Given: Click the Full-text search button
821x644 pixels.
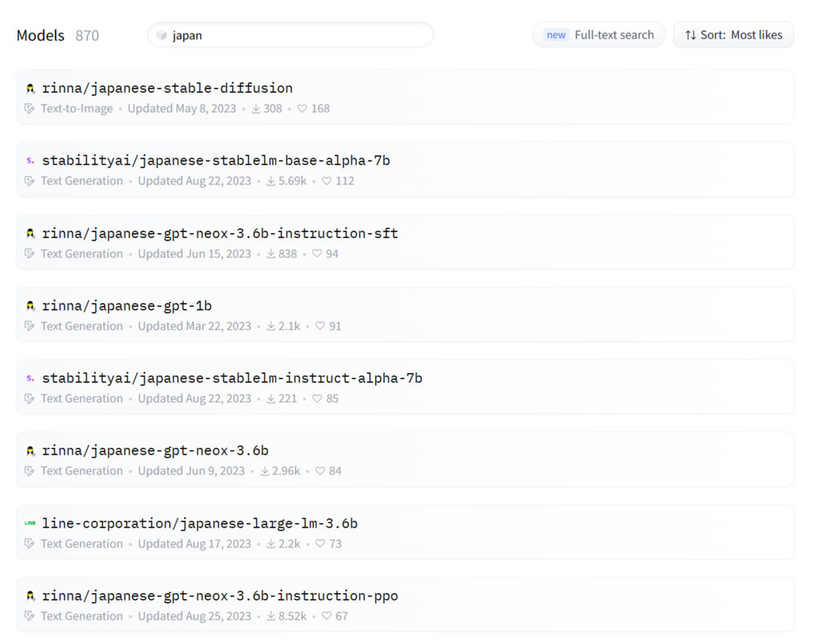Looking at the screenshot, I should coord(599,35).
